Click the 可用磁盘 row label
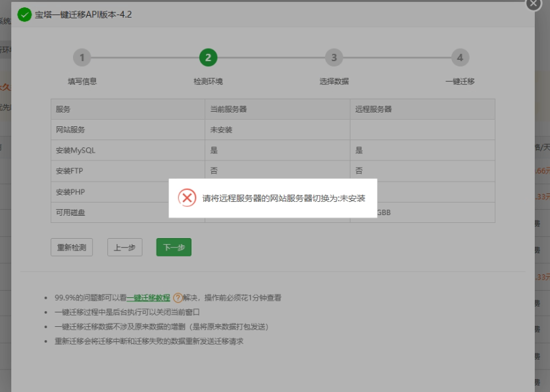This screenshot has height=392, width=550. 70,212
